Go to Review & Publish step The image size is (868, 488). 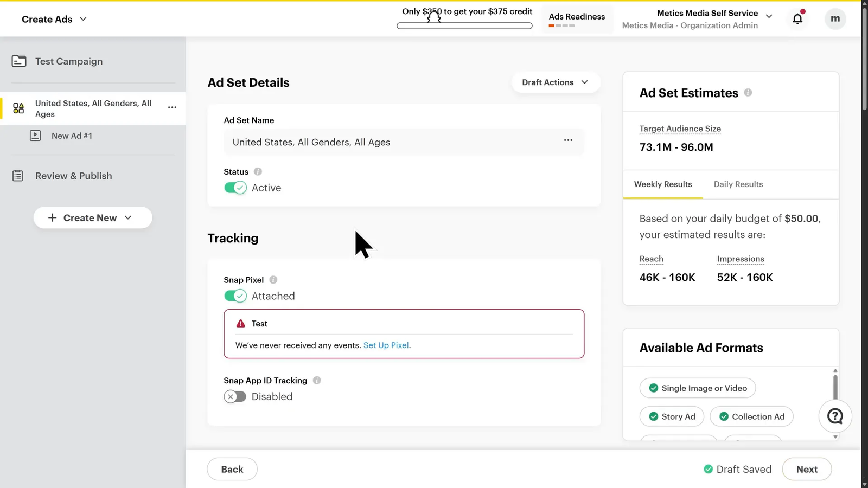click(74, 176)
